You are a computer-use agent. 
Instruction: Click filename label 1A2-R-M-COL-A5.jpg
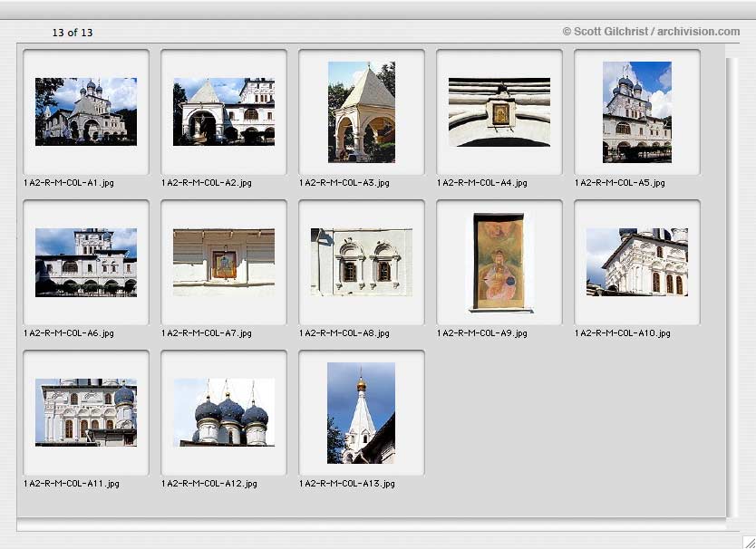coord(619,183)
